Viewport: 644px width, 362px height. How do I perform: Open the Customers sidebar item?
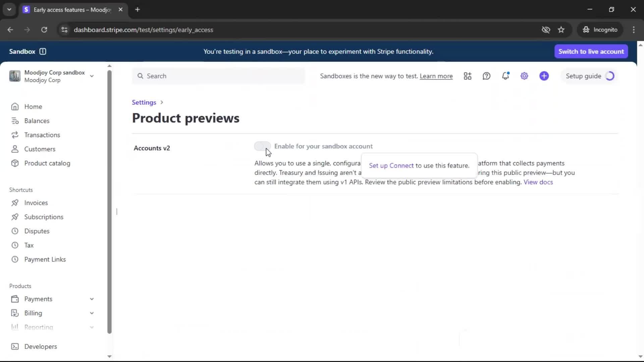(40, 149)
